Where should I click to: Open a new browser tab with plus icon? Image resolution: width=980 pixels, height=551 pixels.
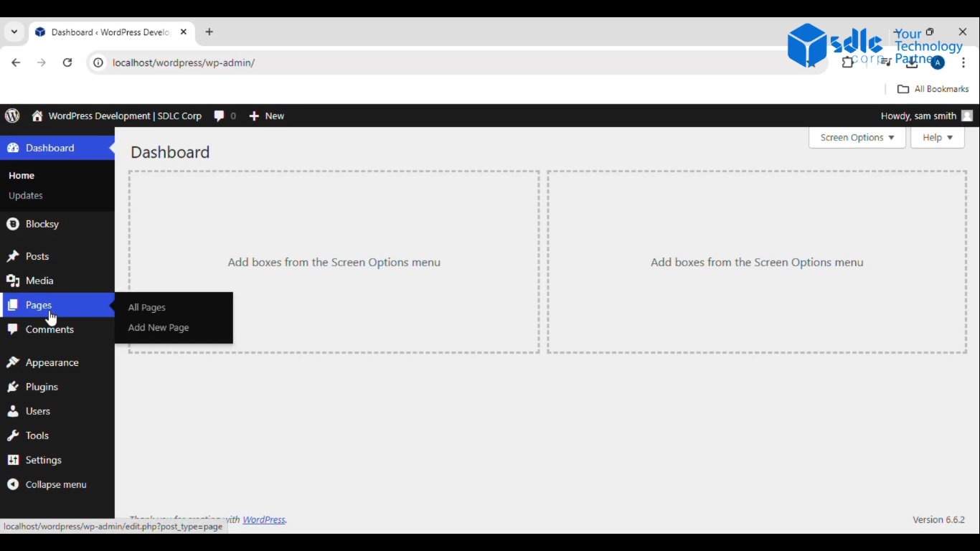coord(209,32)
